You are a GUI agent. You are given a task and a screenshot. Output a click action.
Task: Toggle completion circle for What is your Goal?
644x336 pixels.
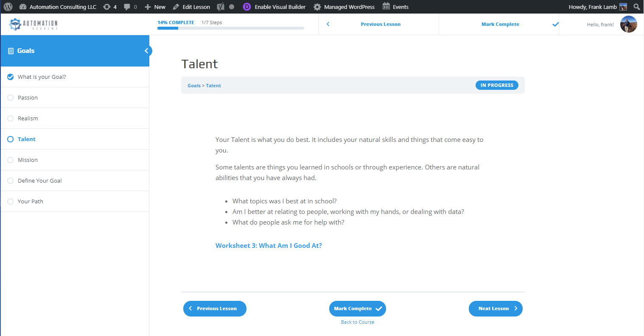point(10,77)
